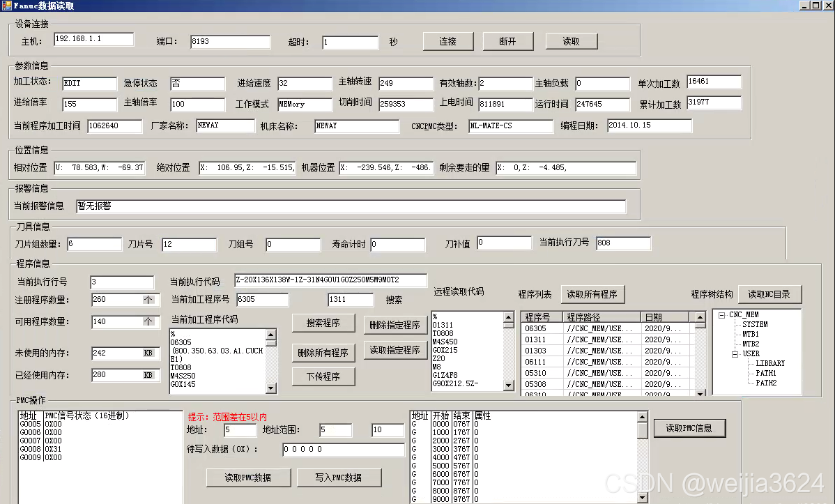Select PATH2 in program tree
835x504 pixels.
tap(766, 383)
